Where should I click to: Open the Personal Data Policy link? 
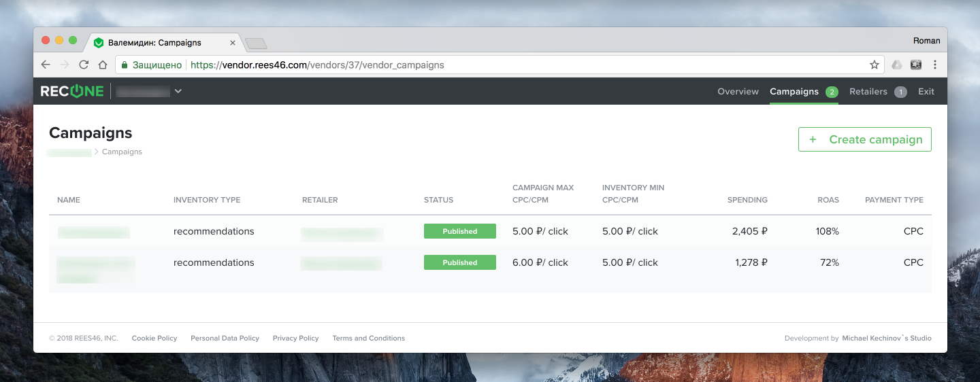(x=225, y=338)
